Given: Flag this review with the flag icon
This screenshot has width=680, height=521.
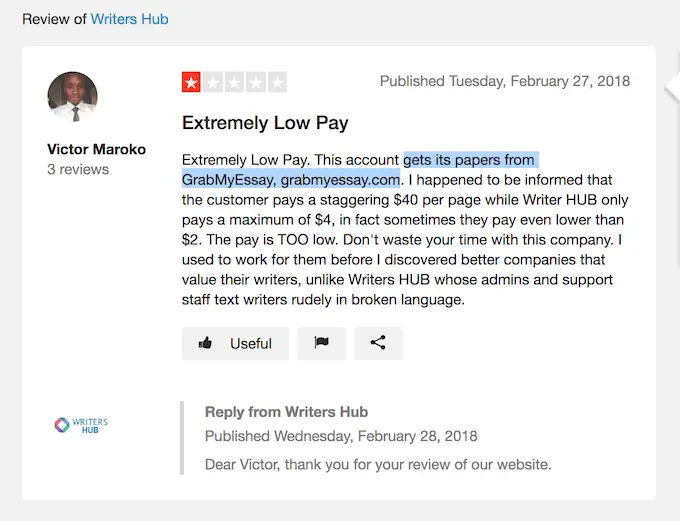Looking at the screenshot, I should pyautogui.click(x=321, y=343).
